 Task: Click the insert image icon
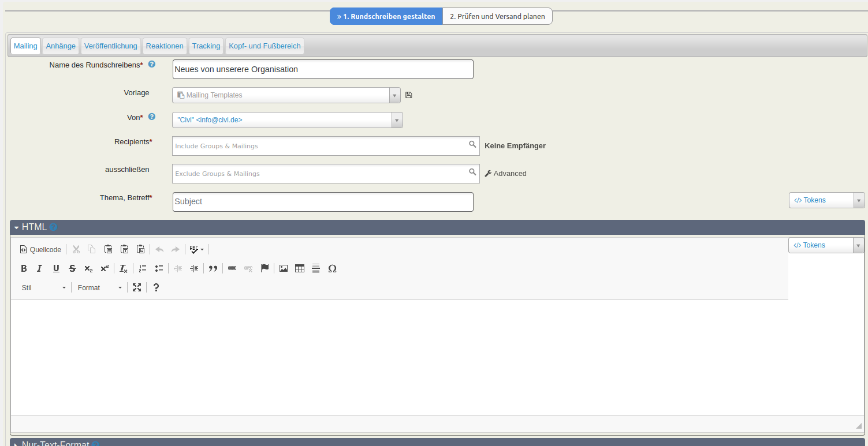coord(283,268)
